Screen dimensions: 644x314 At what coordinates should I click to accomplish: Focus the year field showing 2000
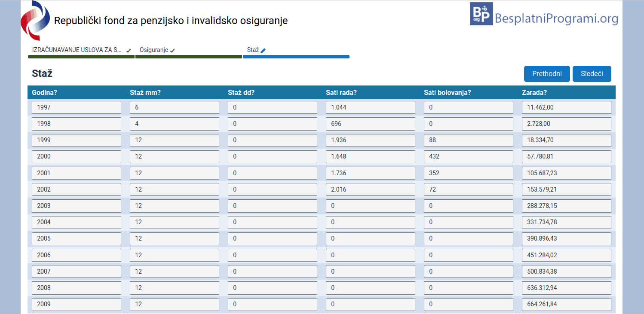(77, 156)
